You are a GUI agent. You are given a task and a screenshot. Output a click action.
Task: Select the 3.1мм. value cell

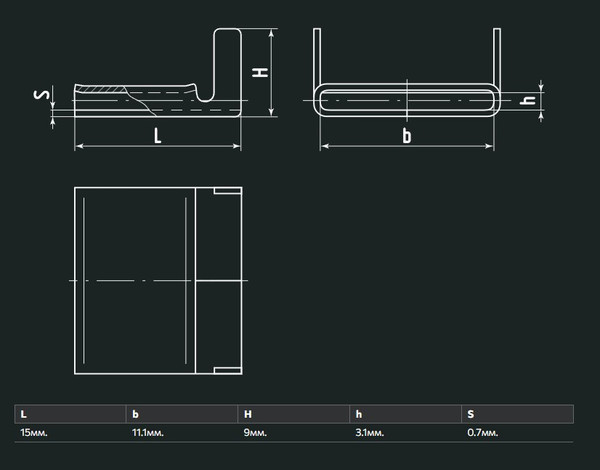368,431
